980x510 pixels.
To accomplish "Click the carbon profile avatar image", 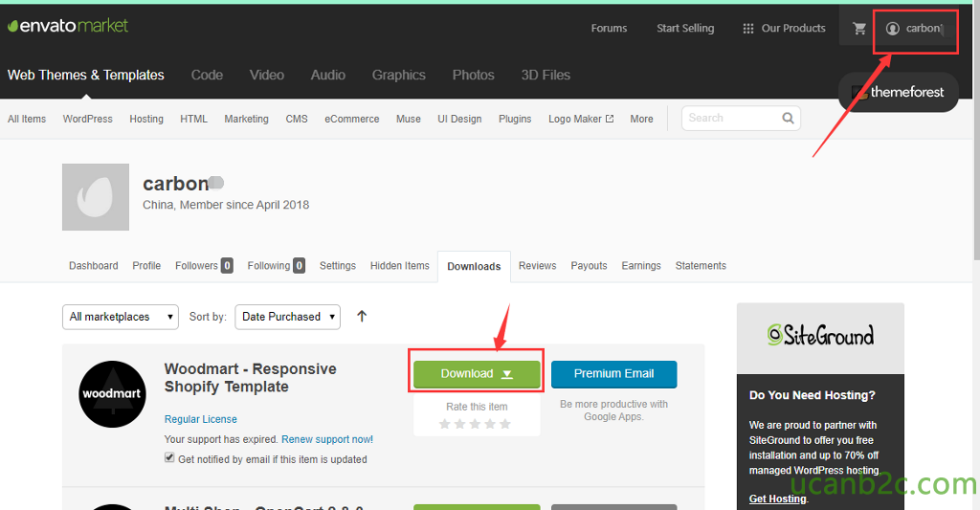I will (x=96, y=197).
